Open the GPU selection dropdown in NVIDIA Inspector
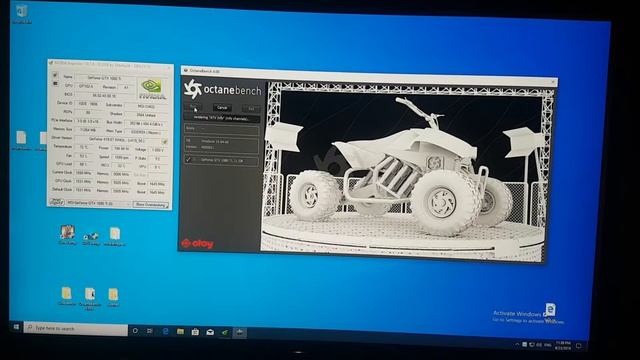Image resolution: width=640 pixels, height=360 pixels. 98,203
